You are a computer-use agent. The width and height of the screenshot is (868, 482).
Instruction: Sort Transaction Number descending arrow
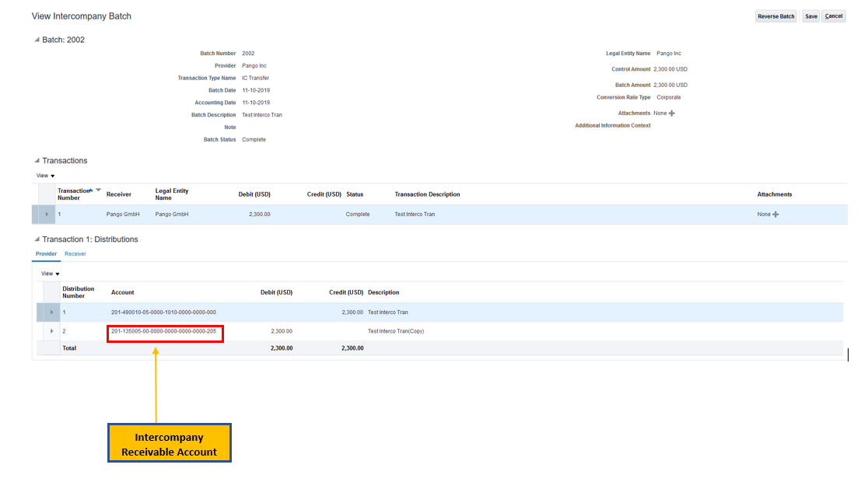point(99,190)
